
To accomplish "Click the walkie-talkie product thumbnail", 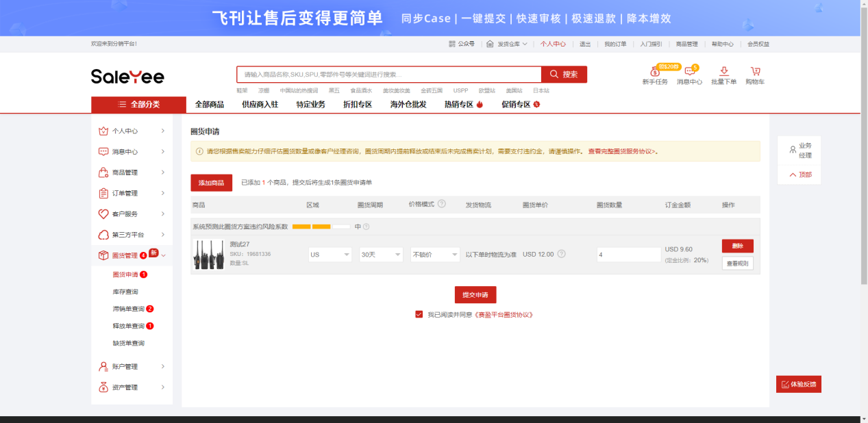I will click(208, 254).
